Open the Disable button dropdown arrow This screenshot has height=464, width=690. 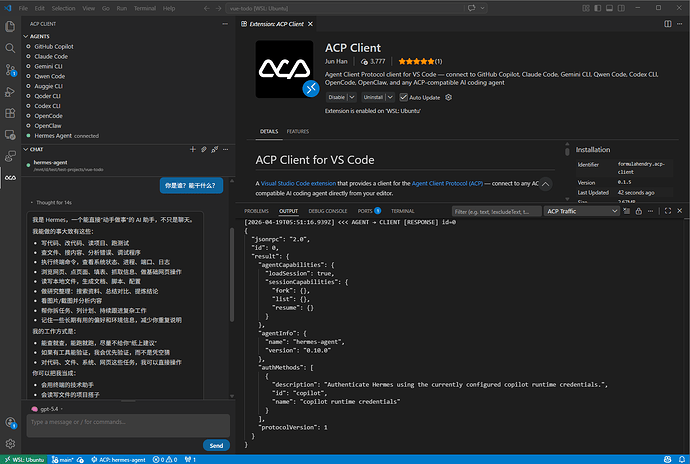click(x=352, y=97)
